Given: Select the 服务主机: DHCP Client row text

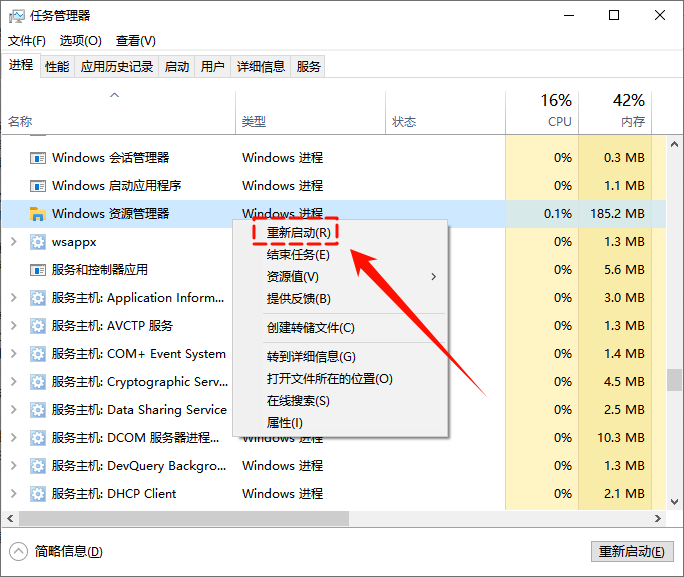Looking at the screenshot, I should [114, 494].
